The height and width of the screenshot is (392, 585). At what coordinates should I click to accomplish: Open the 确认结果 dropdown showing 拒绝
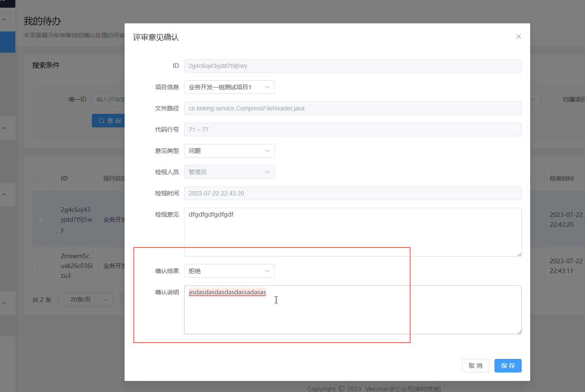click(x=229, y=271)
